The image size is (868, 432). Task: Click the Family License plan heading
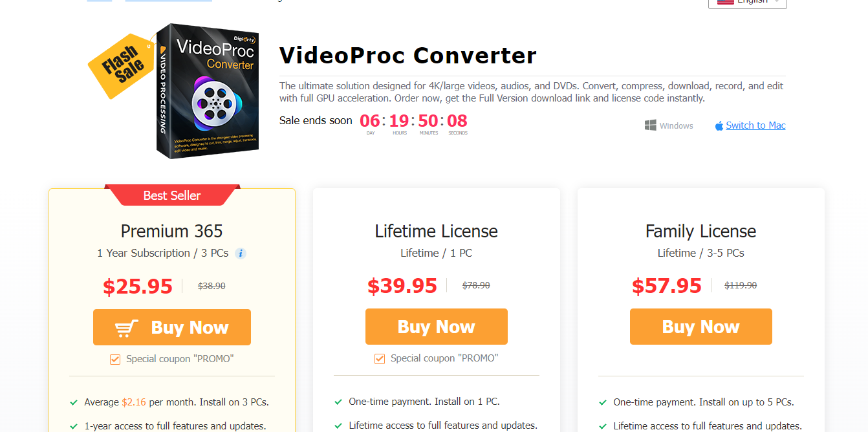[700, 231]
